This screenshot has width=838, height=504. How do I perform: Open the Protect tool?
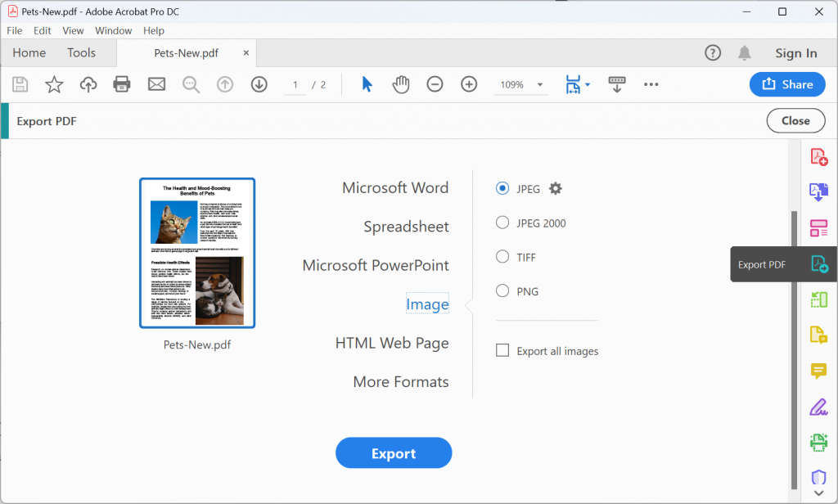point(819,478)
